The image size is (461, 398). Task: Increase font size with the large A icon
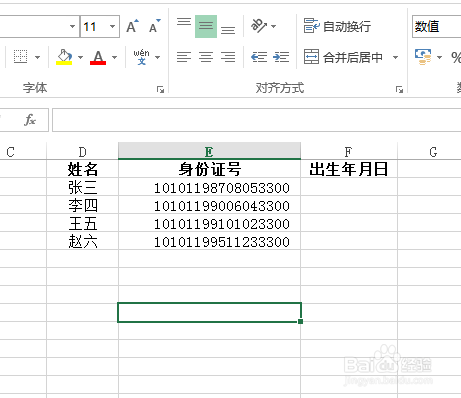pos(132,26)
